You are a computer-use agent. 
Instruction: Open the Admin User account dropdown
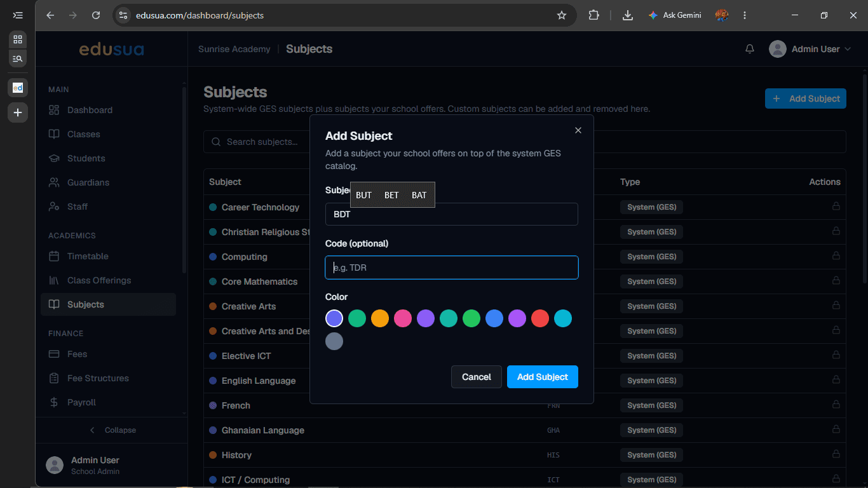click(810, 49)
